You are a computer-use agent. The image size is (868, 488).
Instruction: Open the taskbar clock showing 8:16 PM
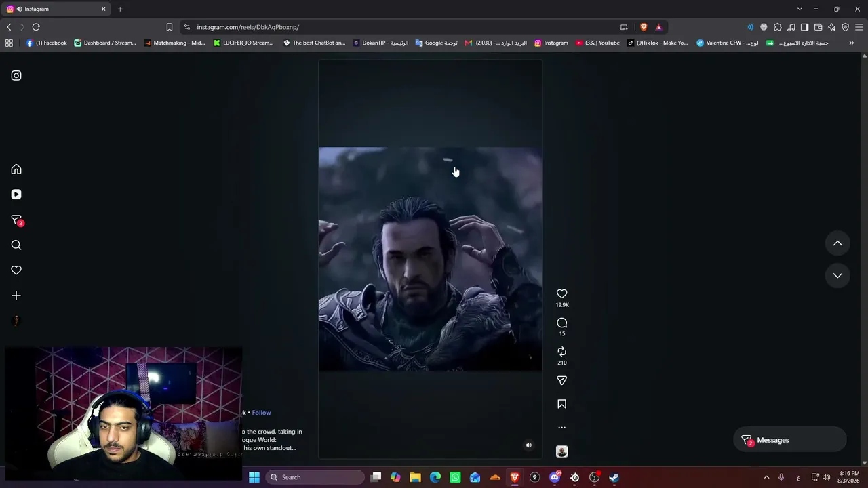[849, 477]
